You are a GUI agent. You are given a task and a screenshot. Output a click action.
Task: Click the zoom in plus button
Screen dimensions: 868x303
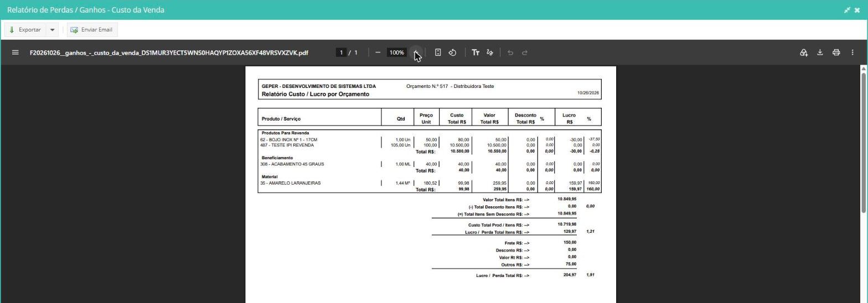416,53
